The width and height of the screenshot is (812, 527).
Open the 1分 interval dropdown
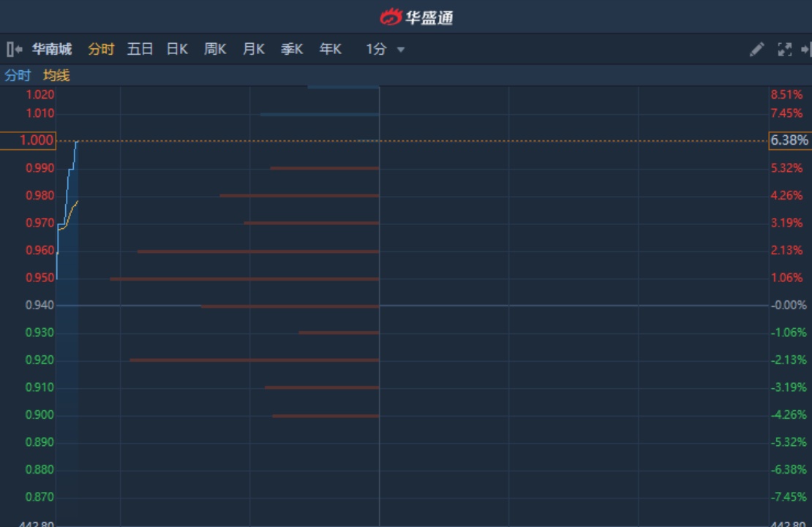386,49
